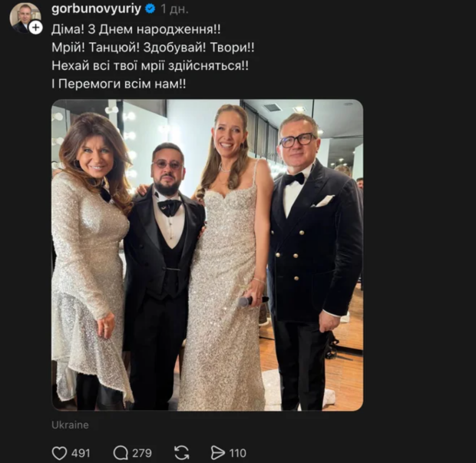
Task: Open comments via the speech bubble icon
Action: (x=121, y=453)
